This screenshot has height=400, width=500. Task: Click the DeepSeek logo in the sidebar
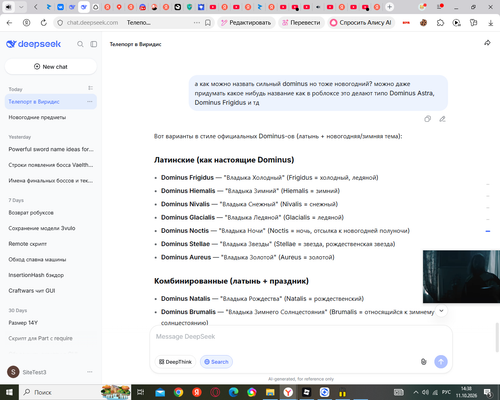(x=33, y=44)
